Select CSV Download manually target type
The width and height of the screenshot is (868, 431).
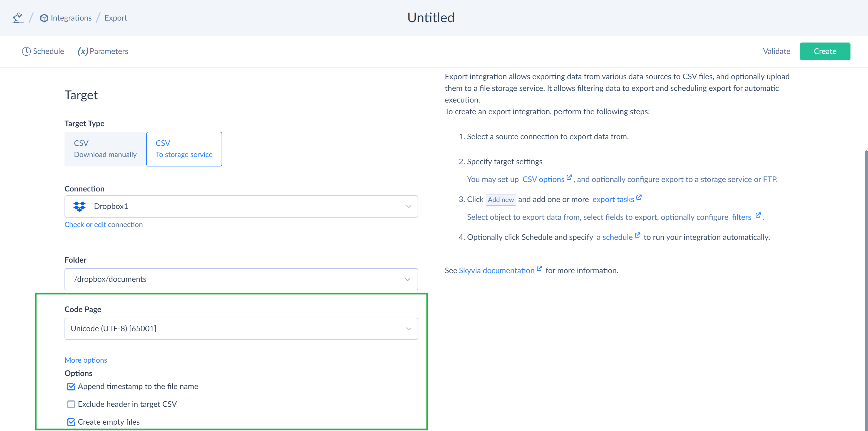[105, 149]
